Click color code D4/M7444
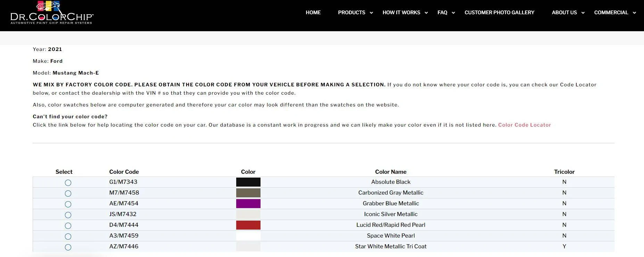 coord(124,225)
